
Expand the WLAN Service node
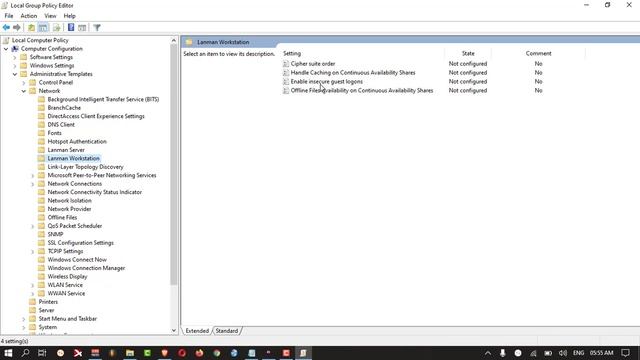[x=33, y=285]
